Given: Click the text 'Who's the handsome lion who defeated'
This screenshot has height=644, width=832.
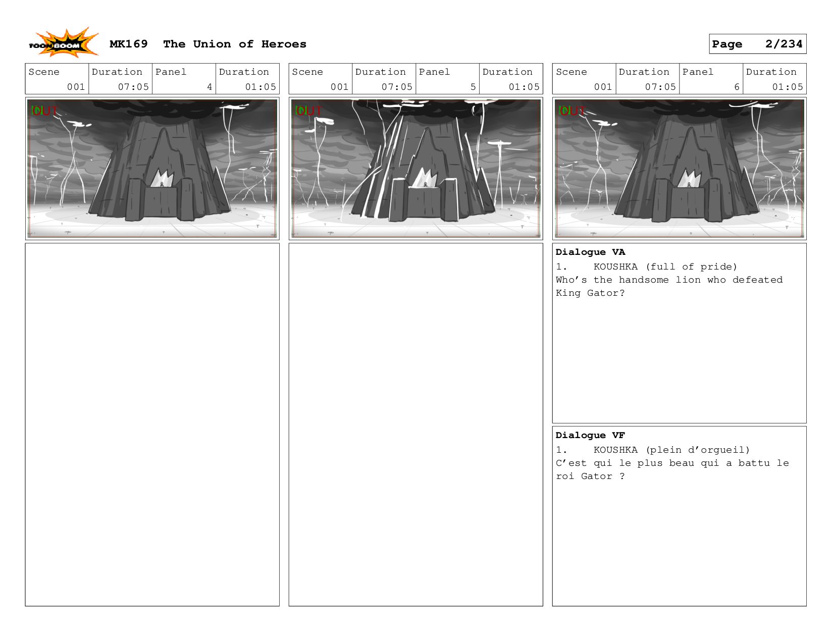Looking at the screenshot, I should (669, 280).
